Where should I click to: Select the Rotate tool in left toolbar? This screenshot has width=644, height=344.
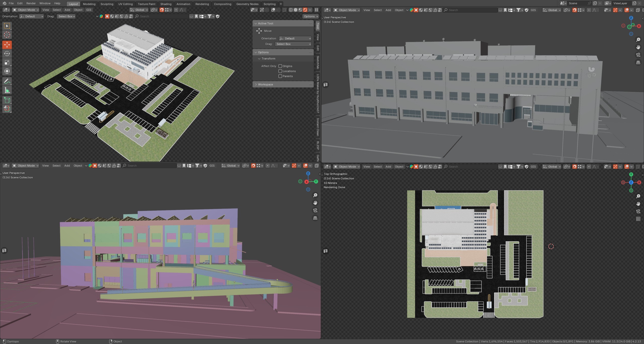point(7,54)
